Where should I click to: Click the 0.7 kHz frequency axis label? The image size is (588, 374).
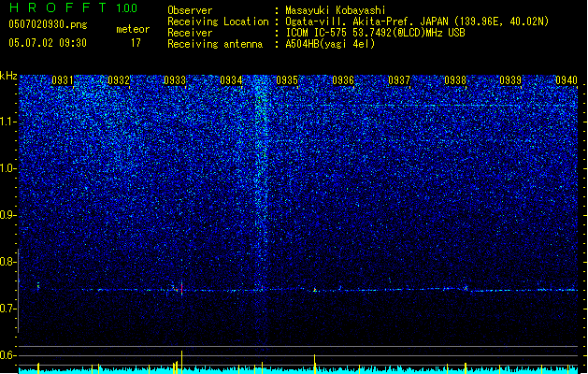[x=7, y=309]
